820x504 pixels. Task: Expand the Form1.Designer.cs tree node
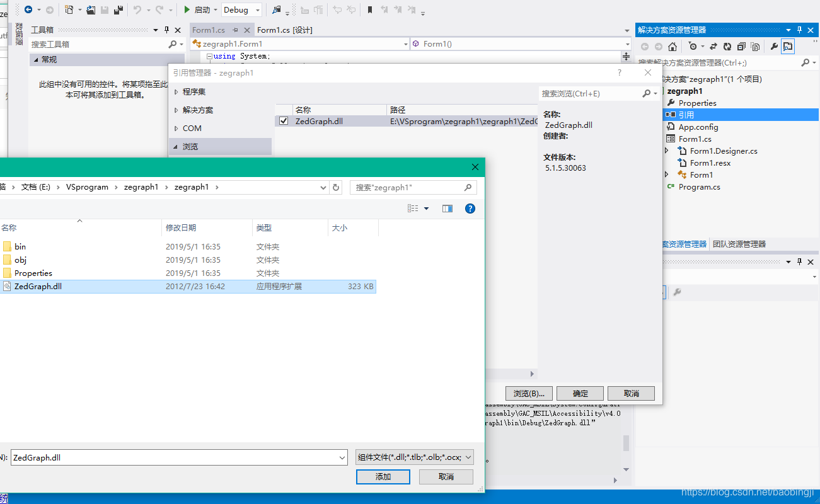click(x=667, y=151)
